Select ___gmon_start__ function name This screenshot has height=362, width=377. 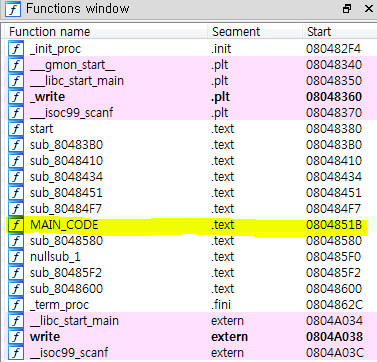(x=72, y=65)
